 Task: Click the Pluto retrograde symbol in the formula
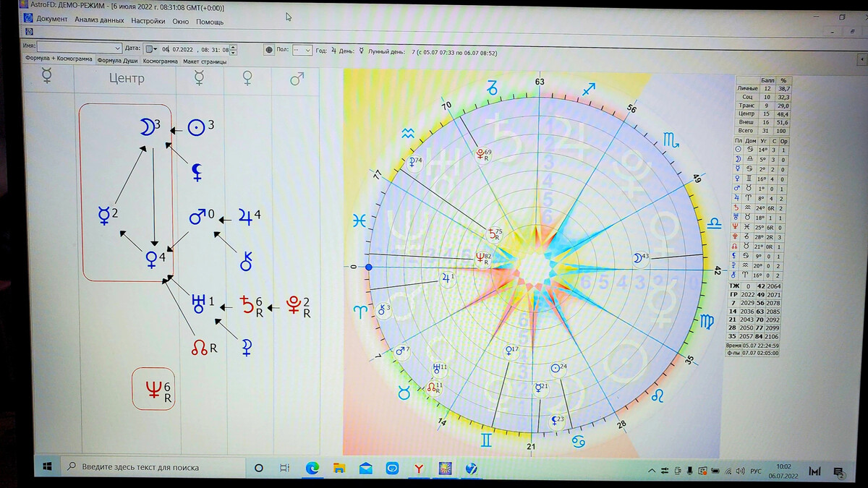click(x=294, y=304)
